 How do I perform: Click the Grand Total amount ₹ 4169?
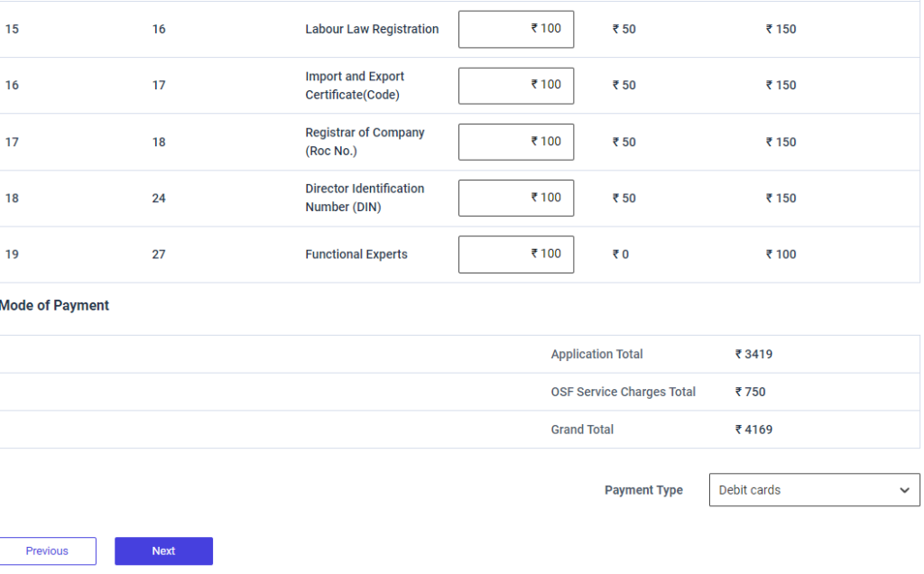coord(753,430)
